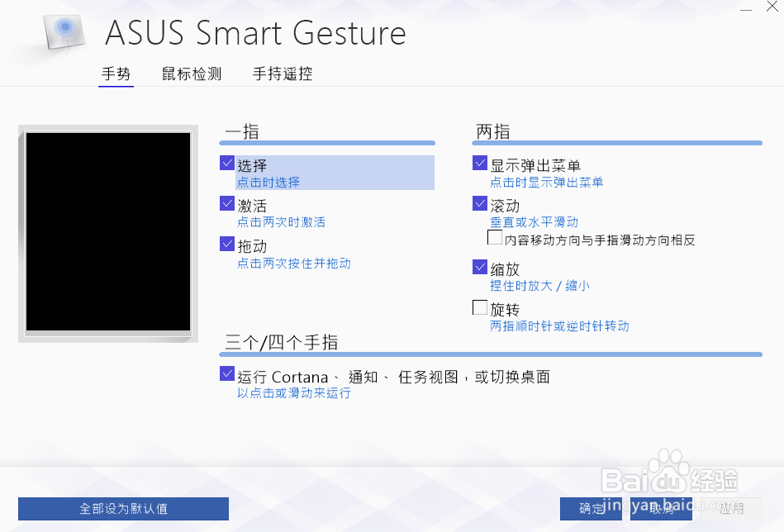
Task: Click the 一指 section heading
Action: [242, 132]
